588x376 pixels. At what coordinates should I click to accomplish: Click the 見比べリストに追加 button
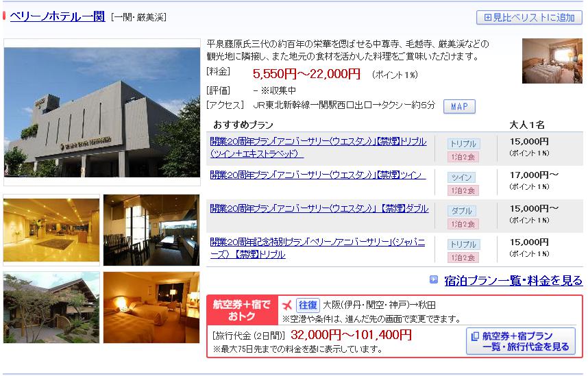point(529,18)
